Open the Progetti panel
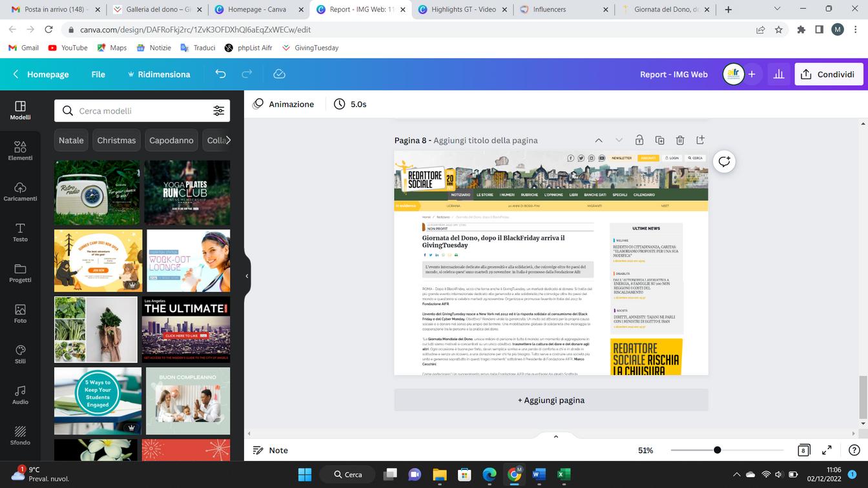The height and width of the screenshot is (488, 868). pyautogui.click(x=20, y=273)
